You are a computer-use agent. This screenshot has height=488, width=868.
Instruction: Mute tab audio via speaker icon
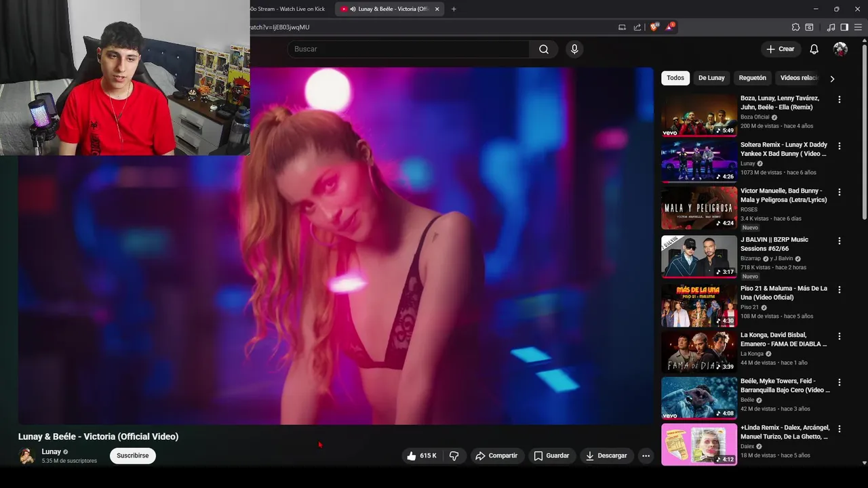(353, 9)
